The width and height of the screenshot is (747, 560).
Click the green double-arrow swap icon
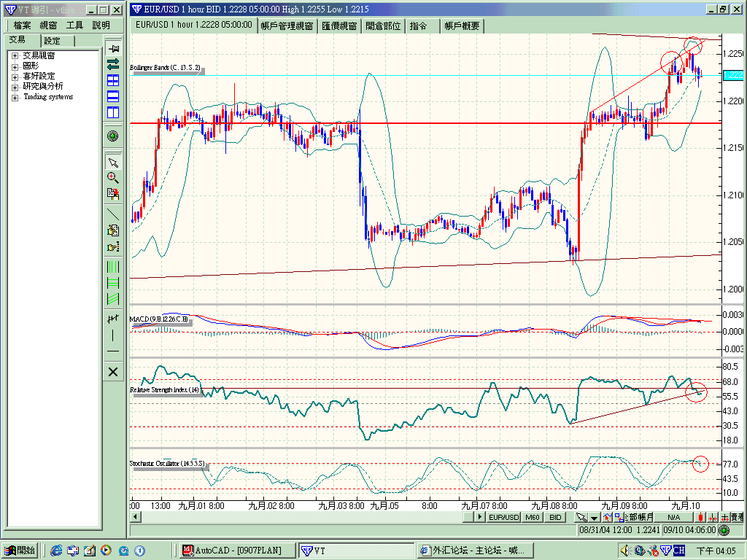[x=112, y=64]
